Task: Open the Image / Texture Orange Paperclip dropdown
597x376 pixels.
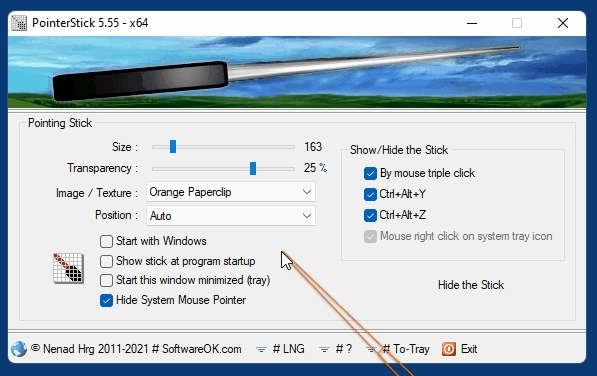Action: pyautogui.click(x=231, y=192)
